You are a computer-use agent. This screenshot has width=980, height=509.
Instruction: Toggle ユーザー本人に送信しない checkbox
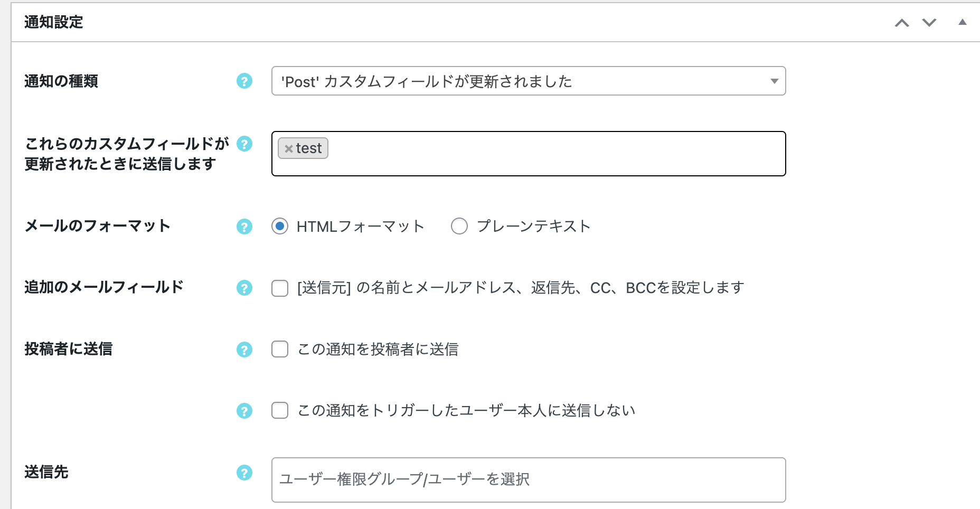coord(280,410)
